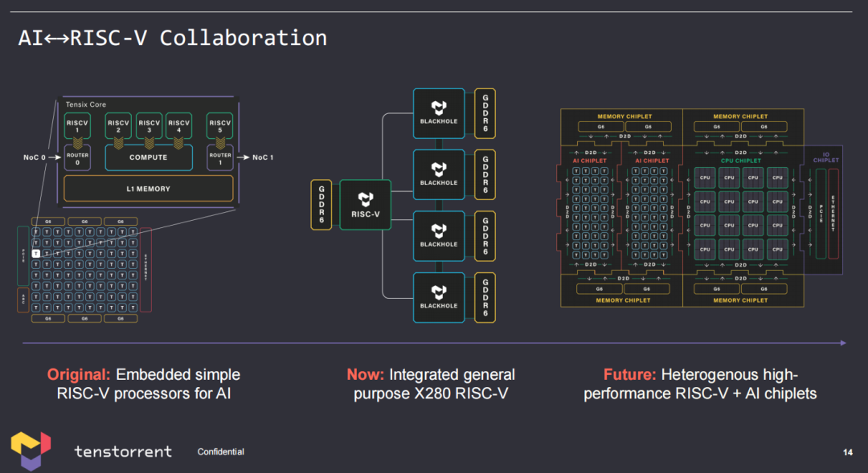Click the central RISC-V chip icon
Screen dimensions: 868x473
[x=365, y=202]
